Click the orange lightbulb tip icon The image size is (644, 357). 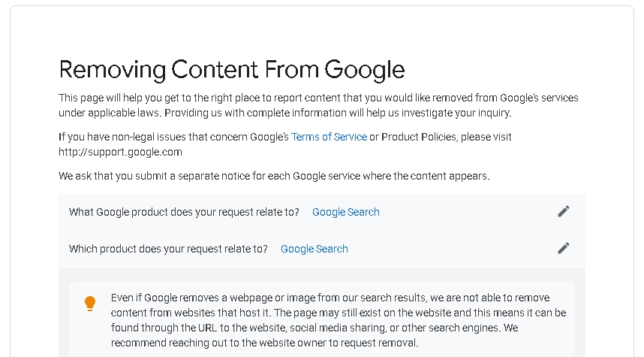(90, 304)
